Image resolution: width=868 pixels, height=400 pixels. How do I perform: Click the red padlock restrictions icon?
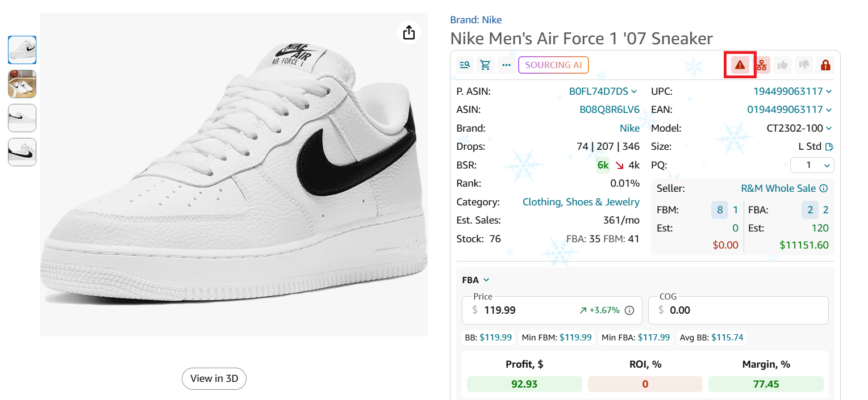tap(825, 65)
